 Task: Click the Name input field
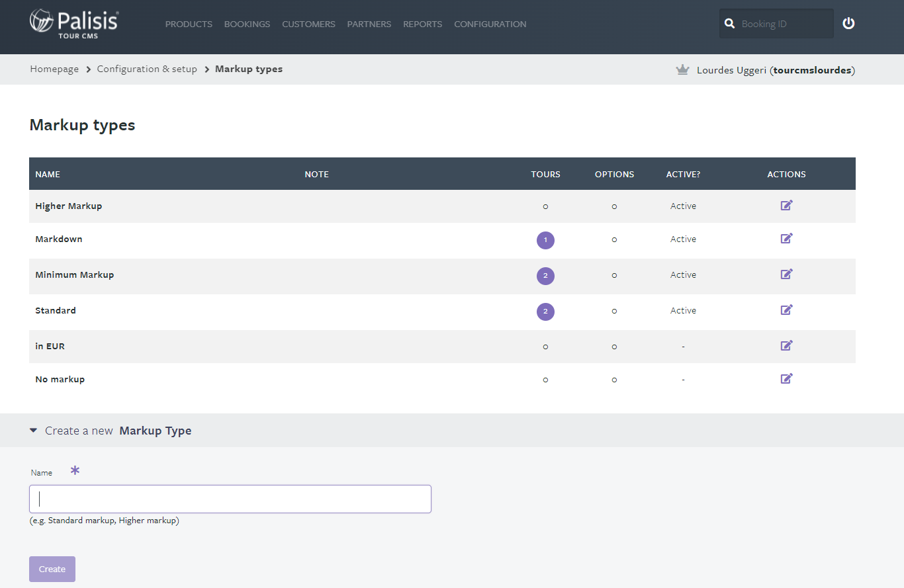tap(230, 499)
